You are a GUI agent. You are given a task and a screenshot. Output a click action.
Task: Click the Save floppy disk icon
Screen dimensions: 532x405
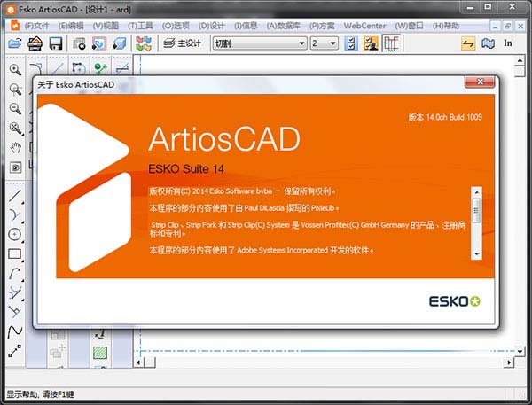(56, 43)
